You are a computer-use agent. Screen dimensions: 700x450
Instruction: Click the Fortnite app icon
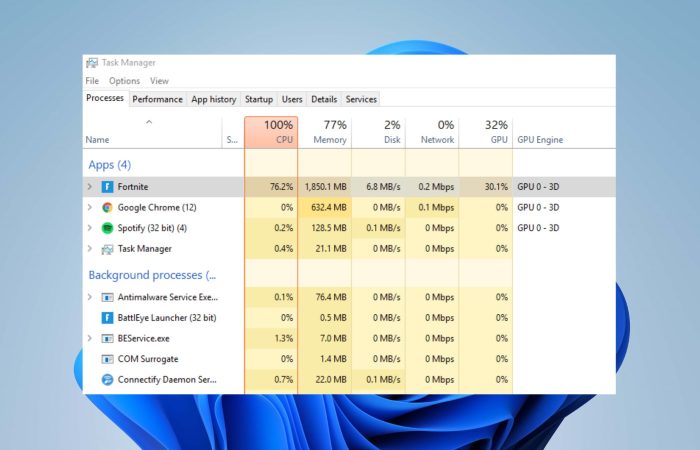pos(107,187)
